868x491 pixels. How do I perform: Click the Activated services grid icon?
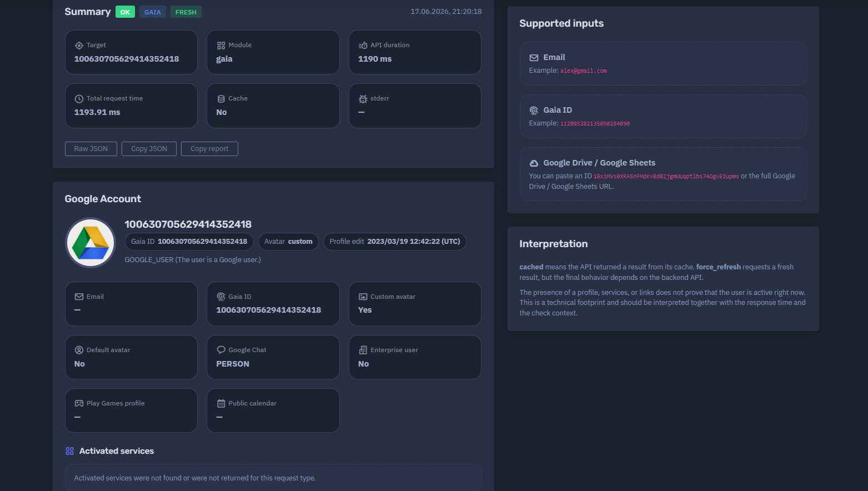[x=69, y=452]
